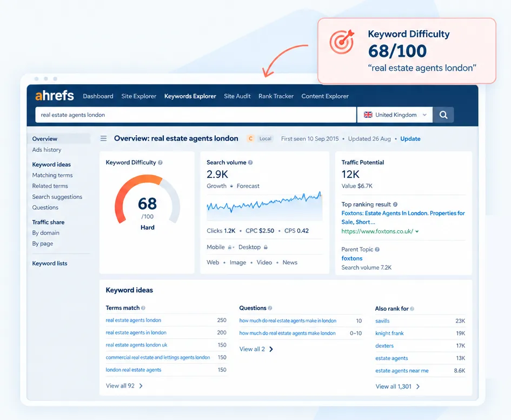Open Traffic share By page
This screenshot has height=420, width=511.
[x=42, y=244]
